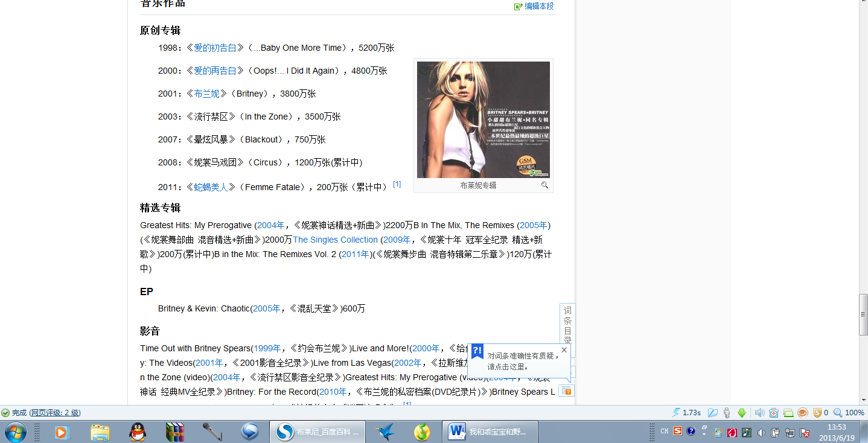The width and height of the screenshot is (868, 443).
Task: Click the [1] citation after Femme Fatale
Action: coord(397,184)
